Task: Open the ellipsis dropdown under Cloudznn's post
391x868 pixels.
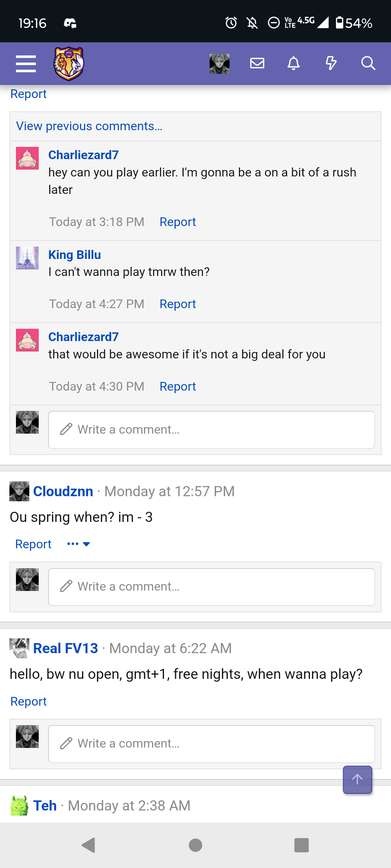Action: coord(77,544)
